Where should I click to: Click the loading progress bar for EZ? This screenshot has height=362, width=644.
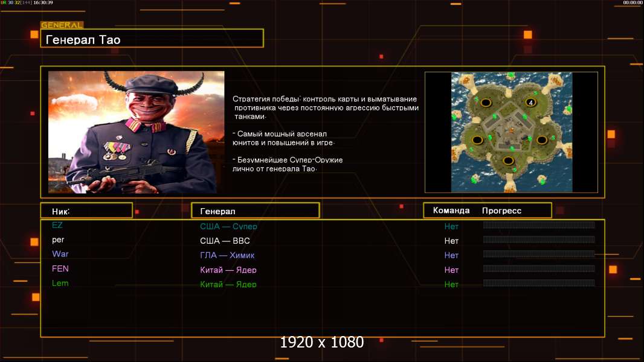[x=539, y=224]
